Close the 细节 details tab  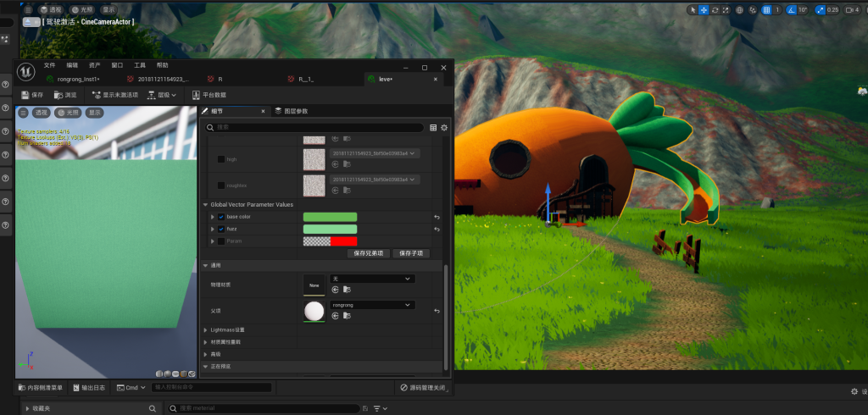263,111
